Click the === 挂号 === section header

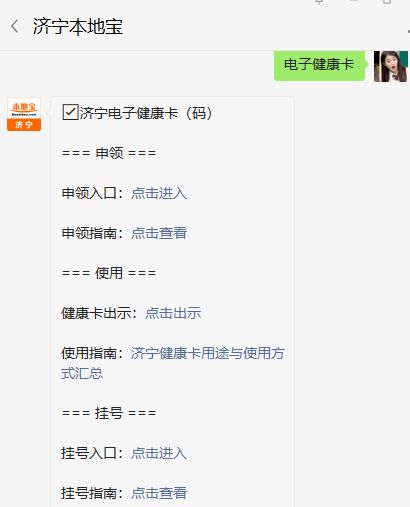pos(109,413)
